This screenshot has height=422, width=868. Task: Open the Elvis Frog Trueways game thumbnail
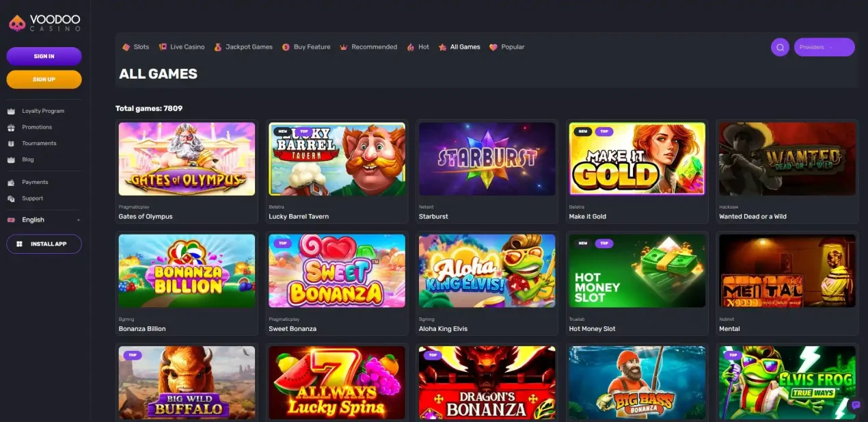pos(787,383)
